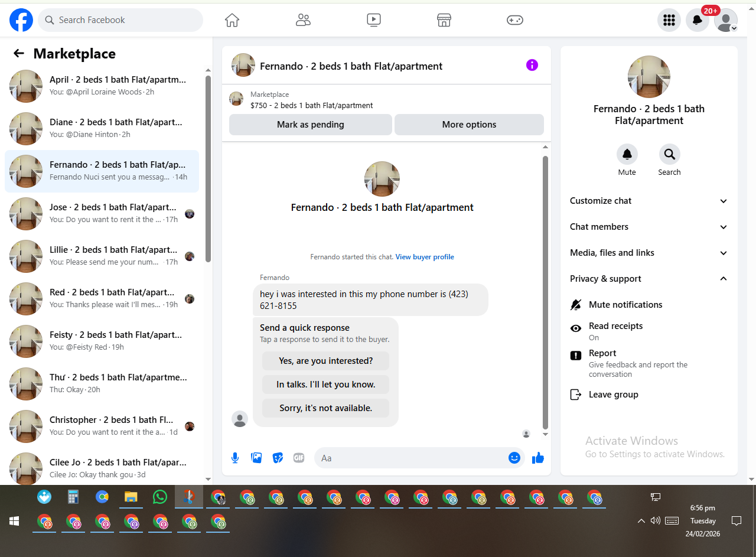
Task: Open the Diane conversation
Action: click(x=102, y=129)
